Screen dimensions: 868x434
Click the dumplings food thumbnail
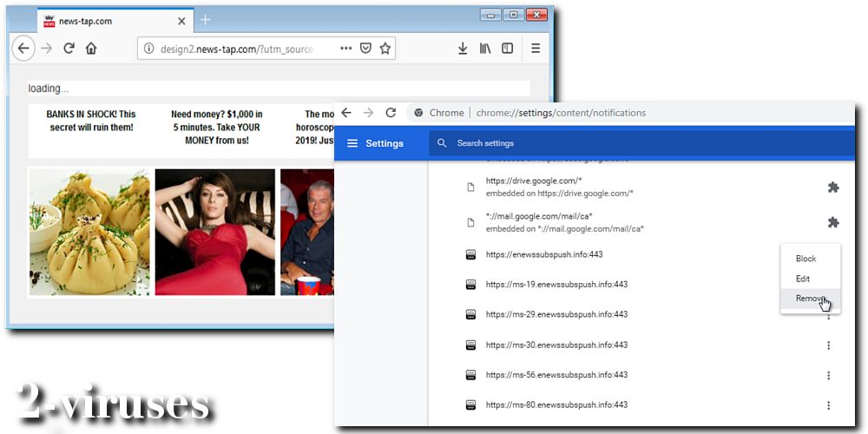coord(89,233)
